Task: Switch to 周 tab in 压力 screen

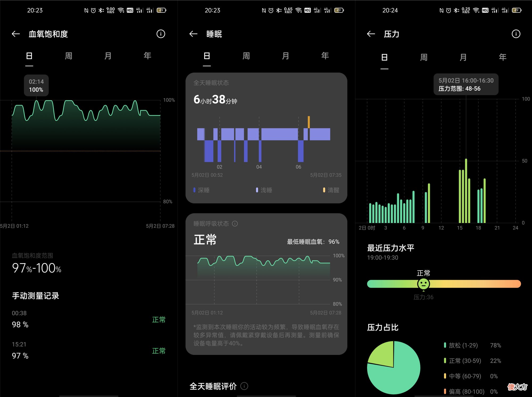Action: pyautogui.click(x=424, y=57)
